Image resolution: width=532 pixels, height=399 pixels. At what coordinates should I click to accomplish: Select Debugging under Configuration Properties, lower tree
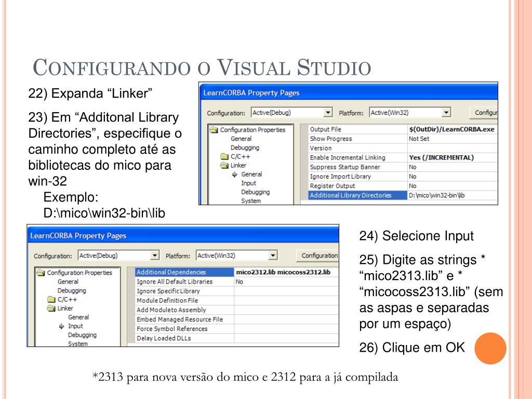coord(72,290)
